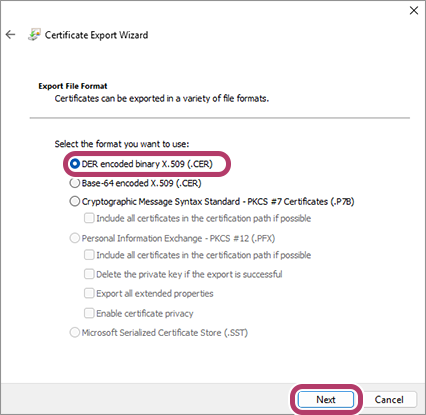This screenshot has width=426, height=415.
Task: Close the wizard with the X icon
Action: click(414, 11)
